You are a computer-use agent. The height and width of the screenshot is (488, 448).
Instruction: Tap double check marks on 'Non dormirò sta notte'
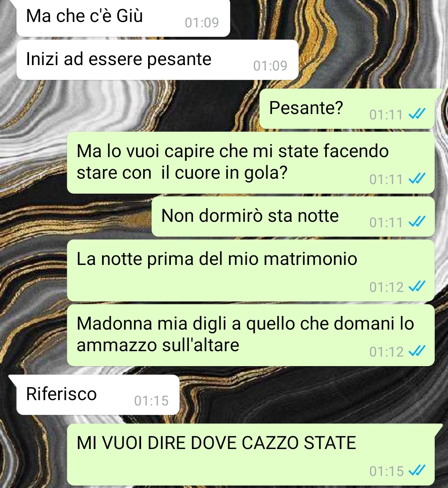[417, 222]
